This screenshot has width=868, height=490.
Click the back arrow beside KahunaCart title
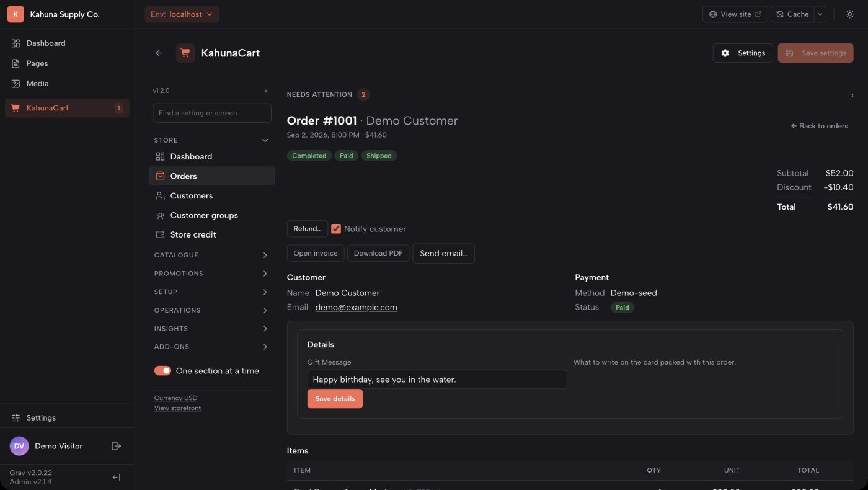(159, 53)
